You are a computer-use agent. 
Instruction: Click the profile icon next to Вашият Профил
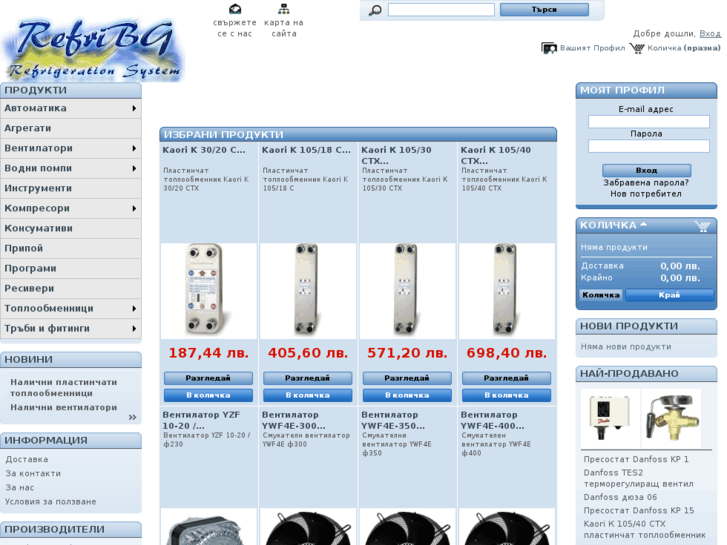click(x=548, y=48)
